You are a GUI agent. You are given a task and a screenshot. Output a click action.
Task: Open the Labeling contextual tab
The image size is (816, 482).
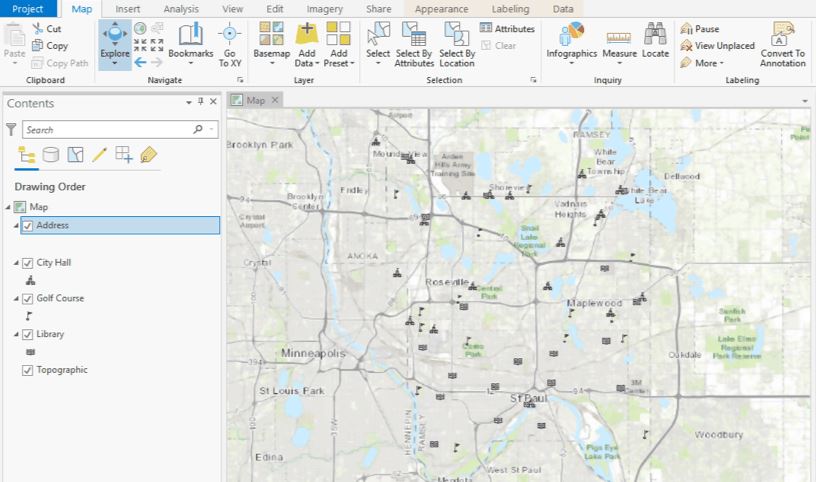point(511,9)
